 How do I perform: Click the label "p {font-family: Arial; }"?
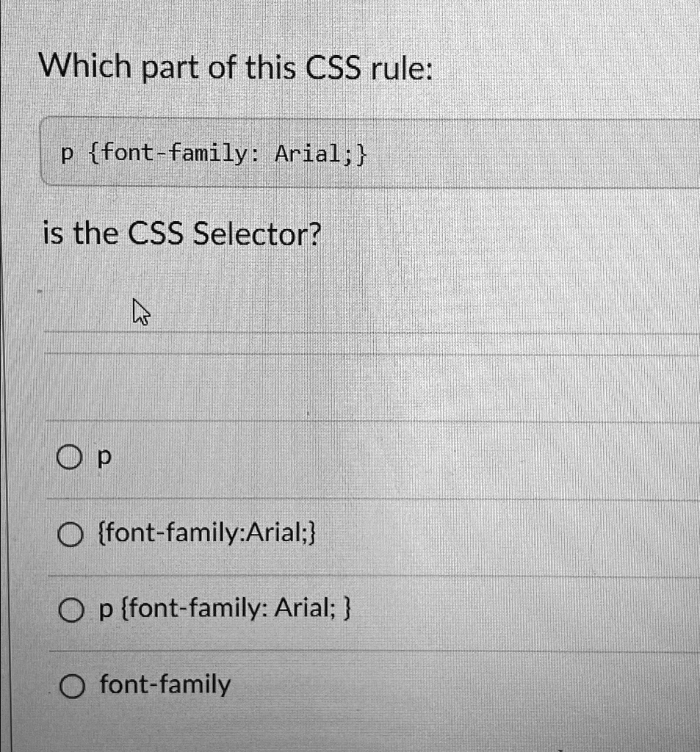(224, 607)
